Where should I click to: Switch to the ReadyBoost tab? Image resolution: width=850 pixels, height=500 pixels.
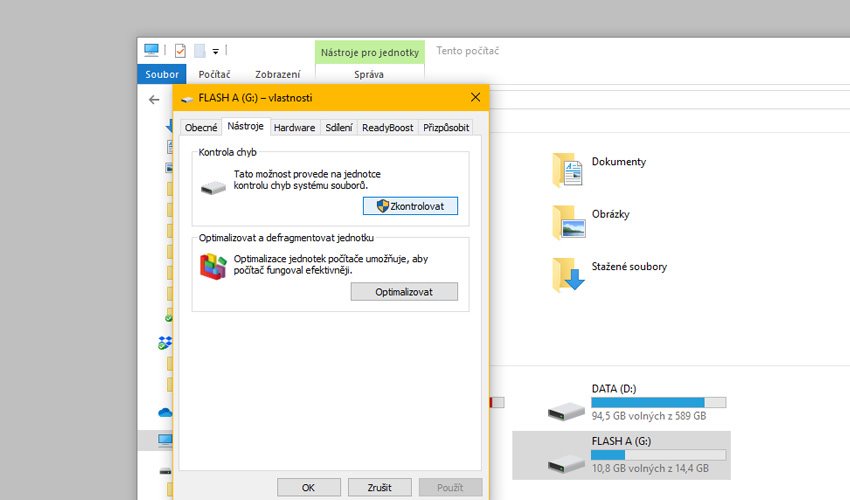(387, 128)
